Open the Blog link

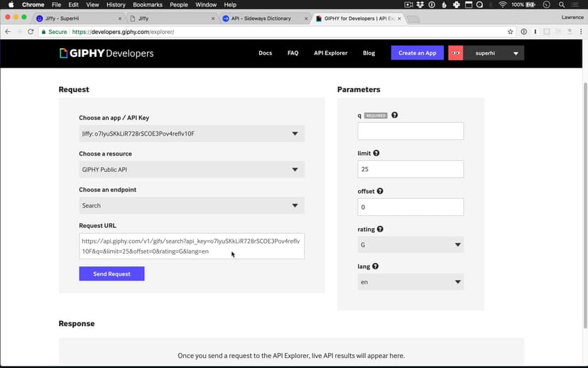point(369,53)
